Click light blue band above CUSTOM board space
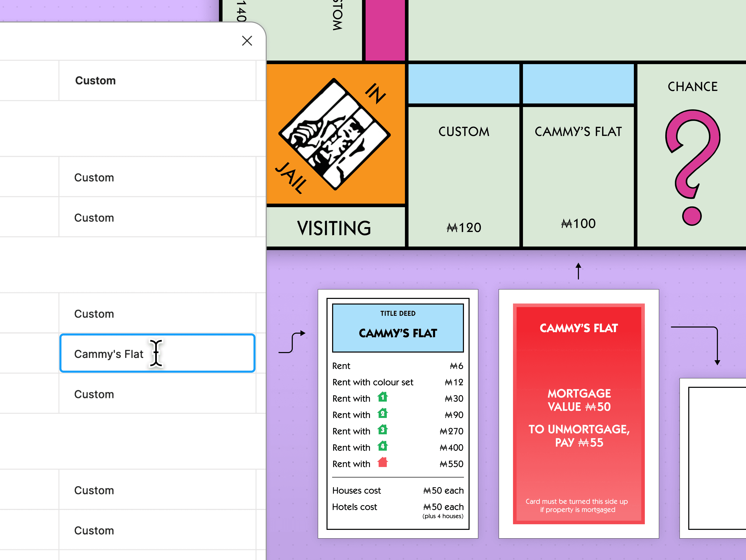The height and width of the screenshot is (560, 746). (464, 84)
